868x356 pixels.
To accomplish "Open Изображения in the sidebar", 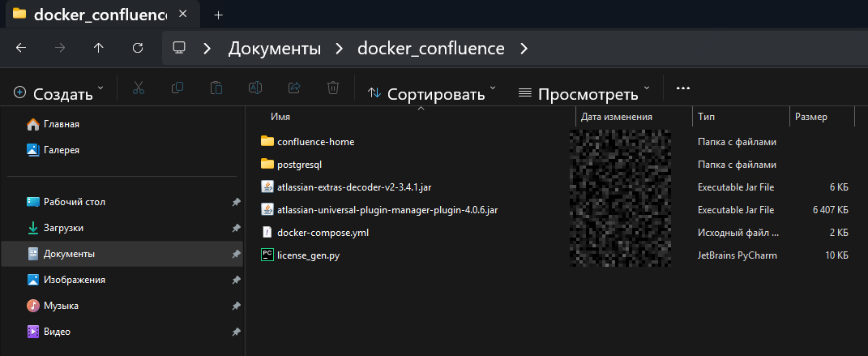I will 75,280.
